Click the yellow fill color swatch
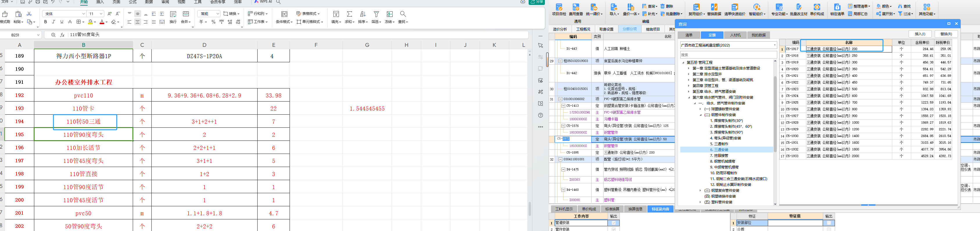980x231 pixels. click(90, 22)
